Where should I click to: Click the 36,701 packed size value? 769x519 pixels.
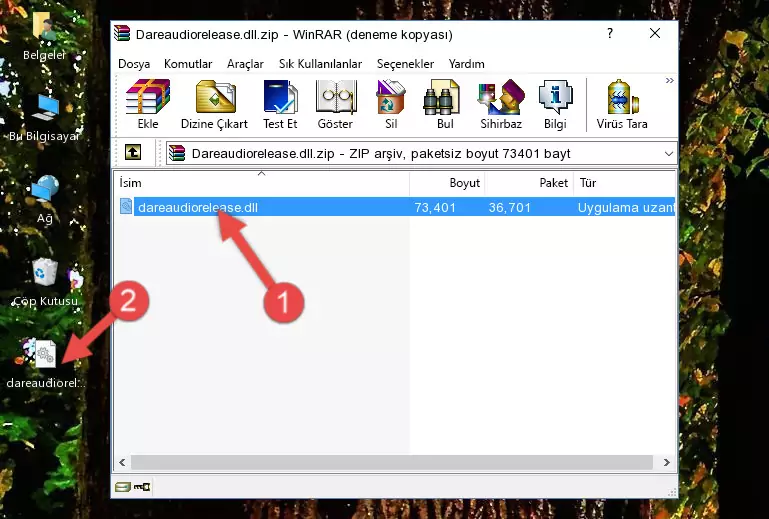510,208
